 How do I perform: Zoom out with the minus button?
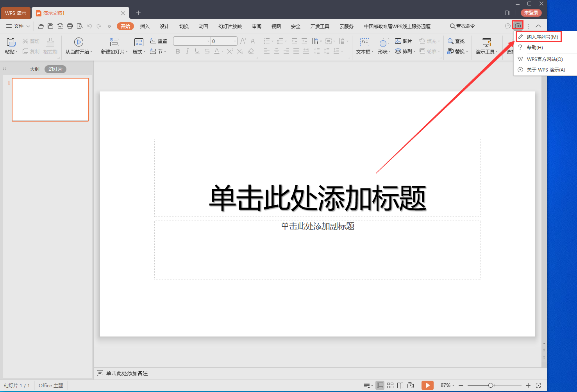461,385
